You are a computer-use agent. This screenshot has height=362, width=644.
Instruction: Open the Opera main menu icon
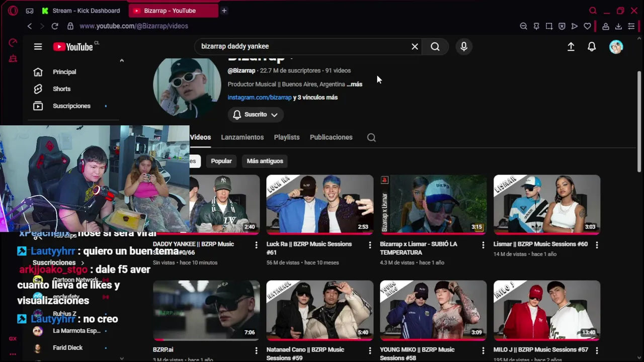[13, 11]
